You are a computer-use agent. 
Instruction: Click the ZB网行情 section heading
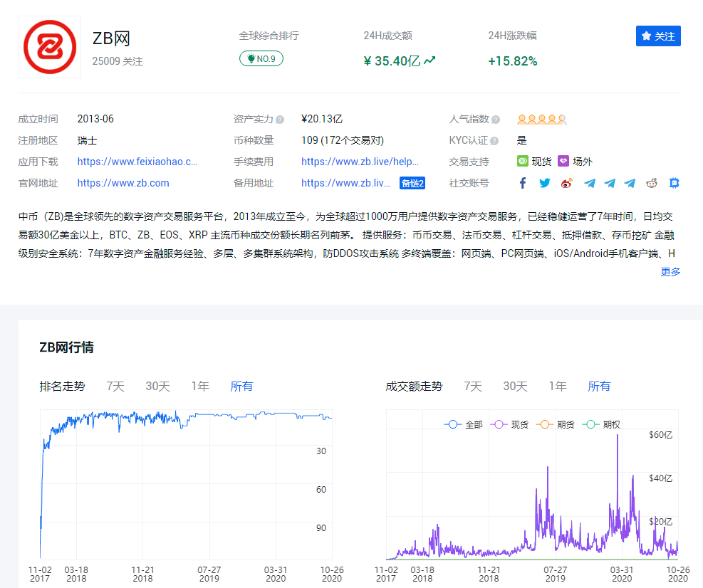coord(66,347)
